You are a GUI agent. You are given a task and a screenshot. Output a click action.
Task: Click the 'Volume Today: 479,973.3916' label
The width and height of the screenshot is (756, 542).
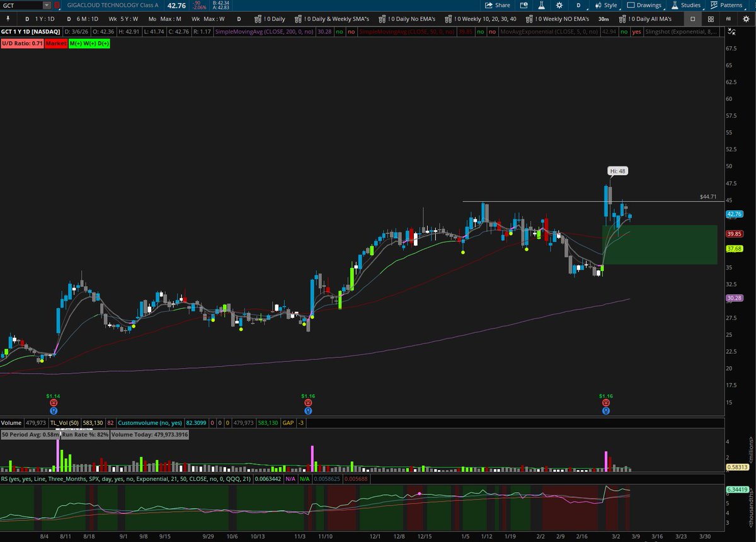pos(149,435)
